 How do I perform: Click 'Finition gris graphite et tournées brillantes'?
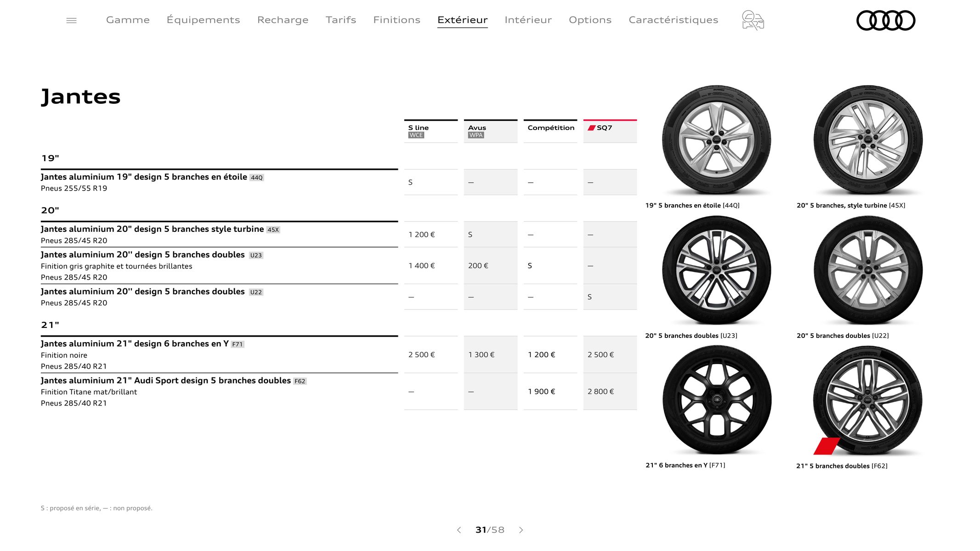click(x=116, y=266)
